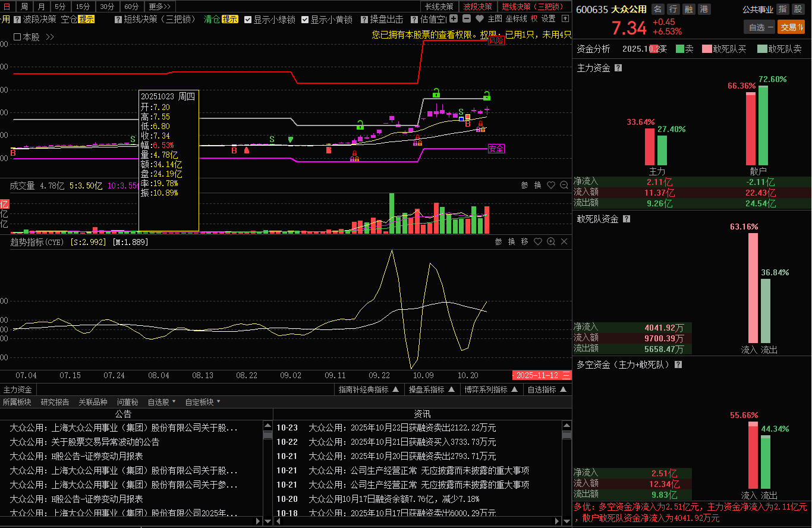Expand the 操盘系指标 menu arrow
This screenshot has height=528, width=812.
click(451, 389)
